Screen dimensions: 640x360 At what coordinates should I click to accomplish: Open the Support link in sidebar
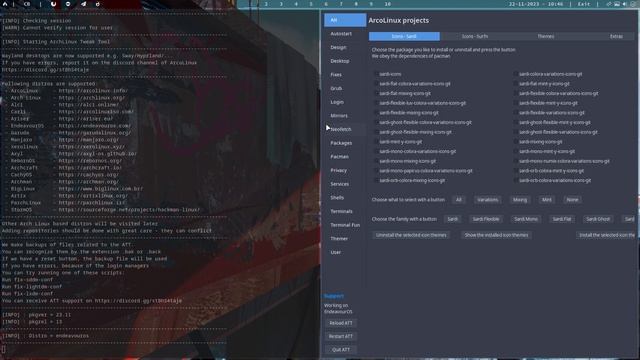[334, 296]
